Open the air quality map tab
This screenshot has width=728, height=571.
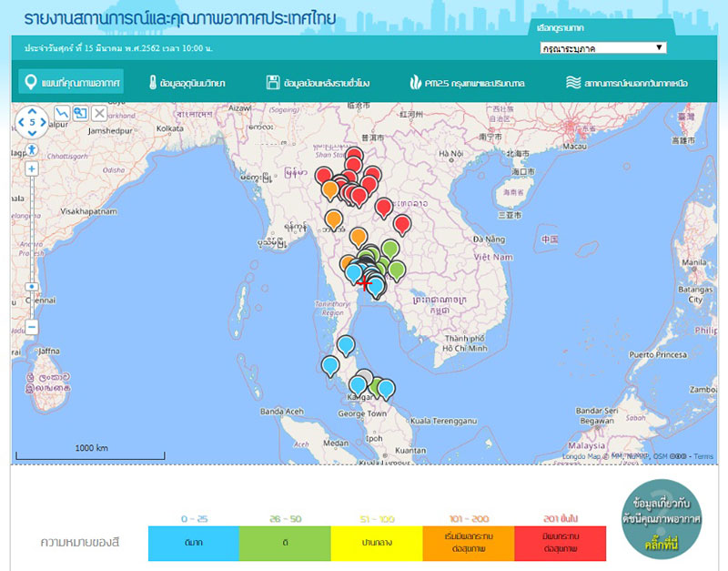71,83
